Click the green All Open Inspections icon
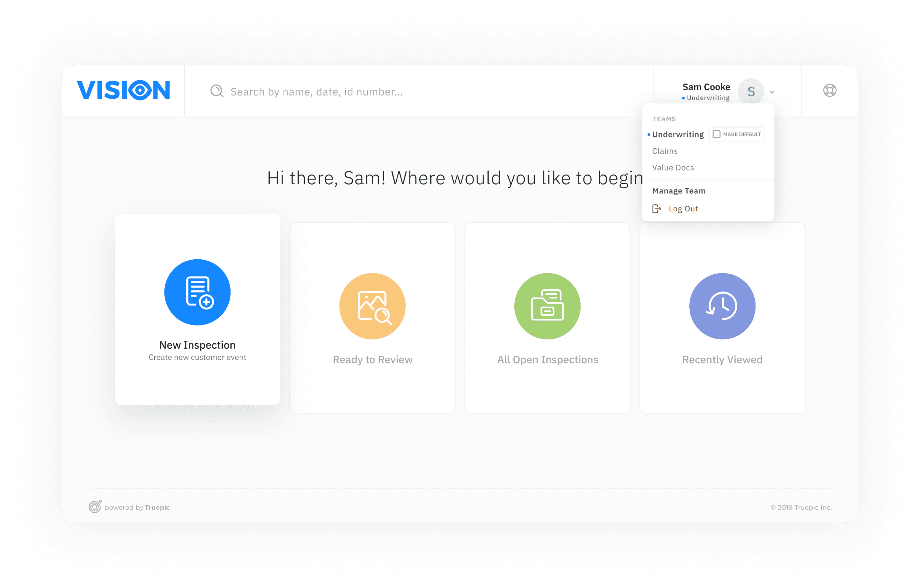The image size is (920, 588). coord(547,306)
